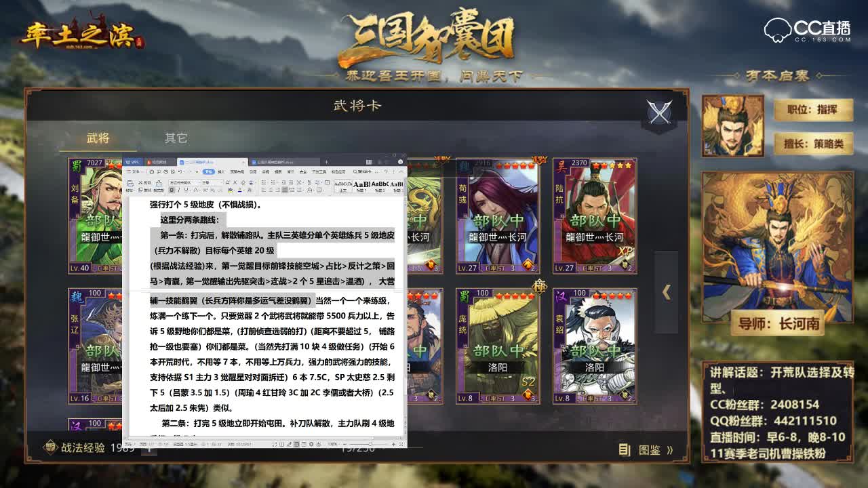Image resolution: width=868 pixels, height=488 pixels.
Task: Toggle italic formatting
Action: pyautogui.click(x=178, y=191)
